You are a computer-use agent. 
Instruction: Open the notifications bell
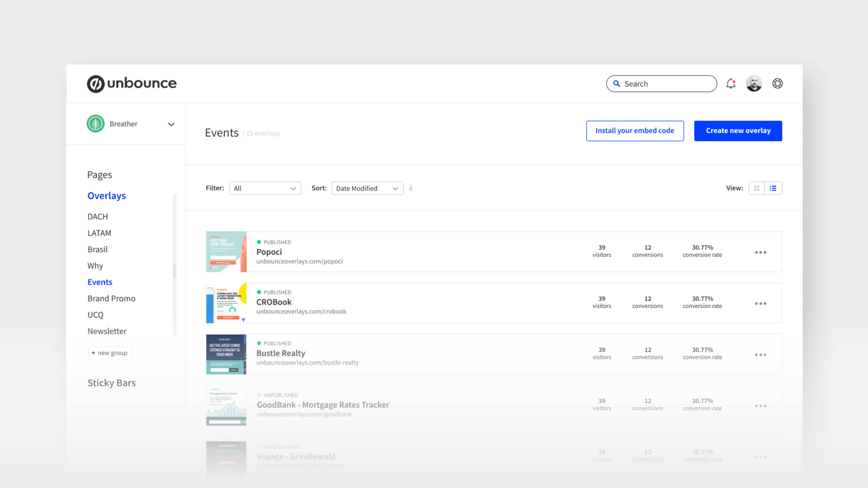click(731, 83)
